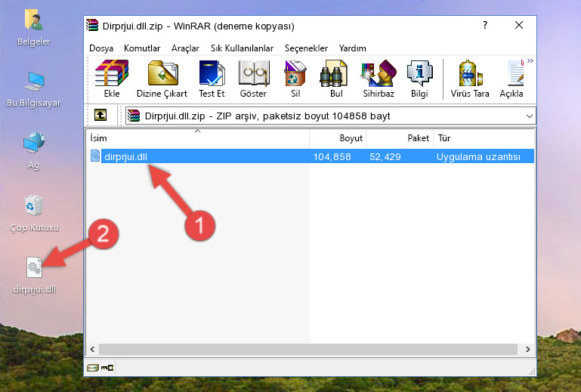Go up one folder level
The image size is (581, 392).
click(100, 116)
